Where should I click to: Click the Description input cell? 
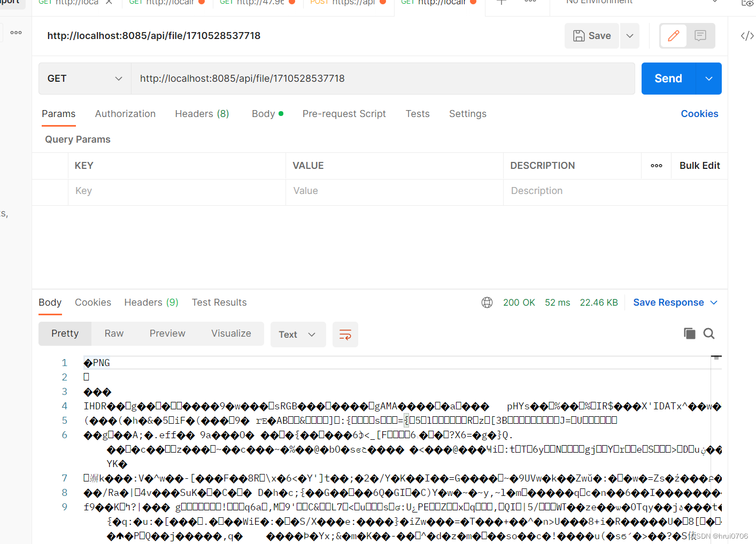pos(615,191)
